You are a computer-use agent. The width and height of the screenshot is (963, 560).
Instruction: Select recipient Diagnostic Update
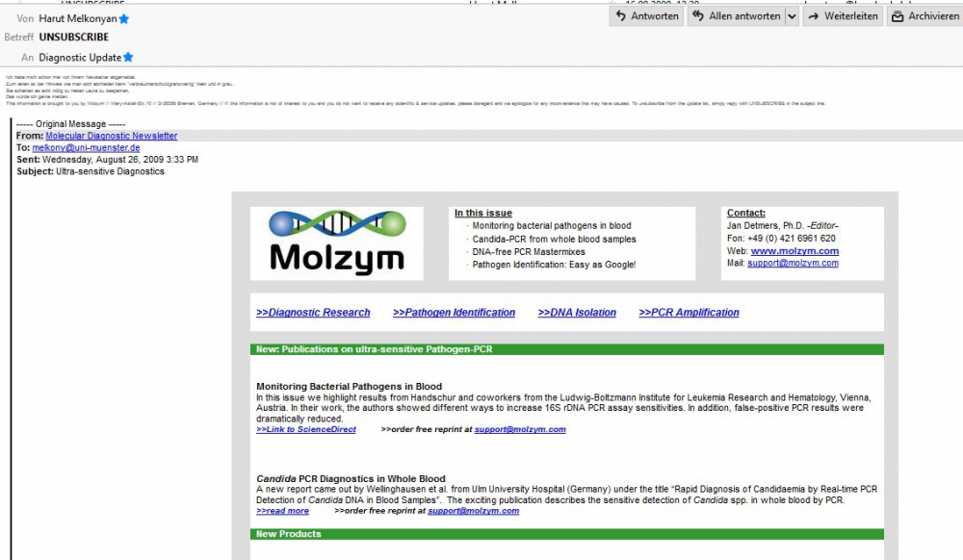point(80,58)
